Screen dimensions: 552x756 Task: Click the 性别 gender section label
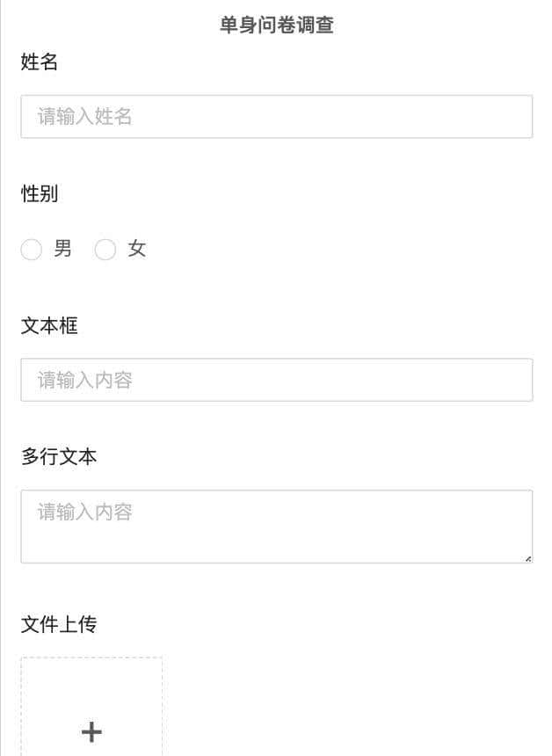point(40,194)
